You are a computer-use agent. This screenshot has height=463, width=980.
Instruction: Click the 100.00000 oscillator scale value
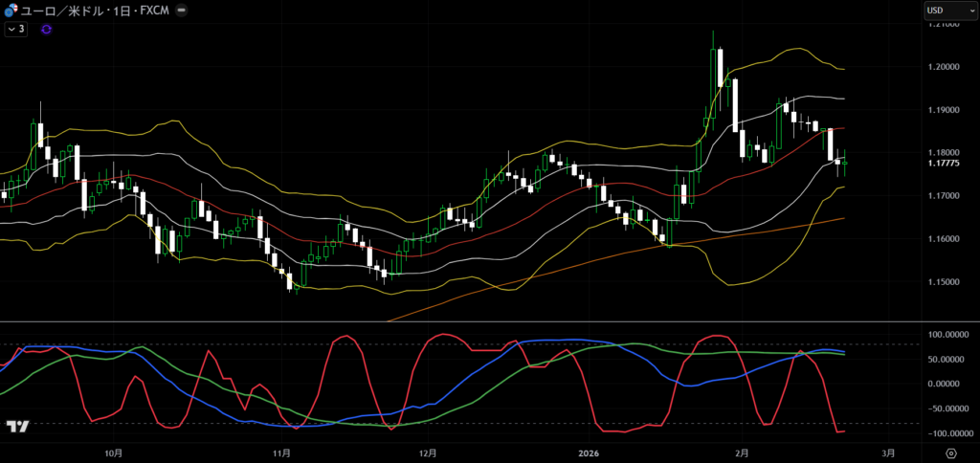tap(946, 335)
